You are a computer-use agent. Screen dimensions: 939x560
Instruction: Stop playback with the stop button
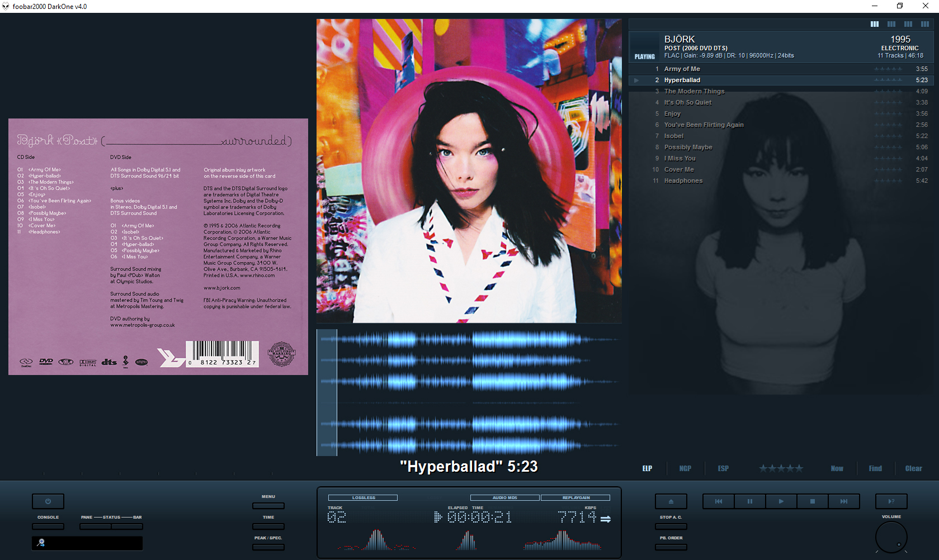pos(813,501)
